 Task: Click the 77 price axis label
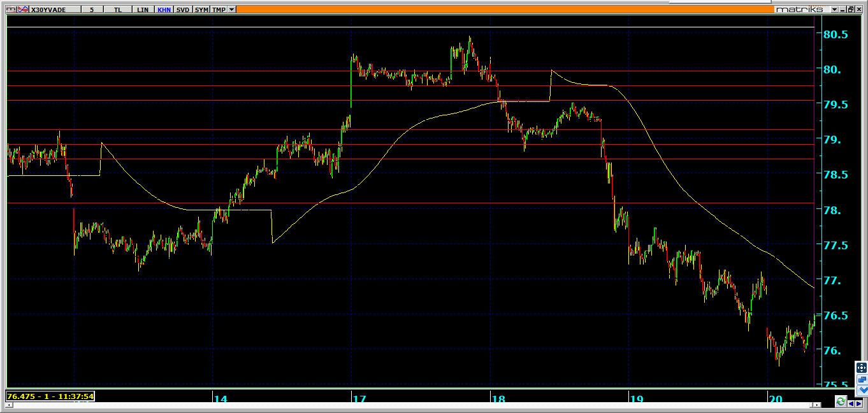[x=832, y=280]
